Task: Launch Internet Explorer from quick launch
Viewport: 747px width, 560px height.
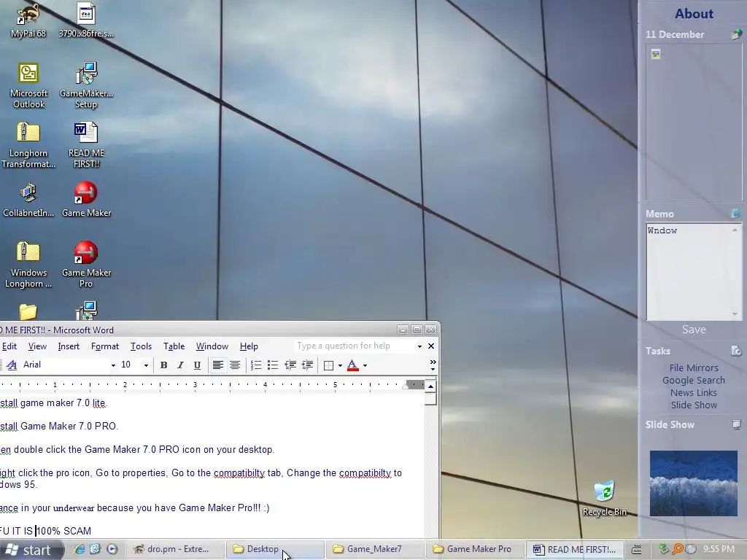Action: coord(79,549)
